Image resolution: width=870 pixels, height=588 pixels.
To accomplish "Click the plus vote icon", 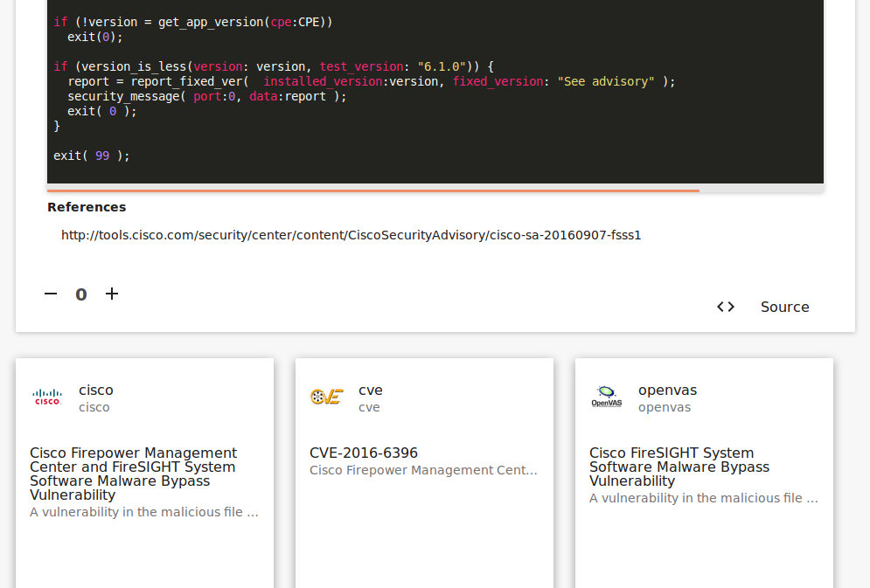I will 112,294.
